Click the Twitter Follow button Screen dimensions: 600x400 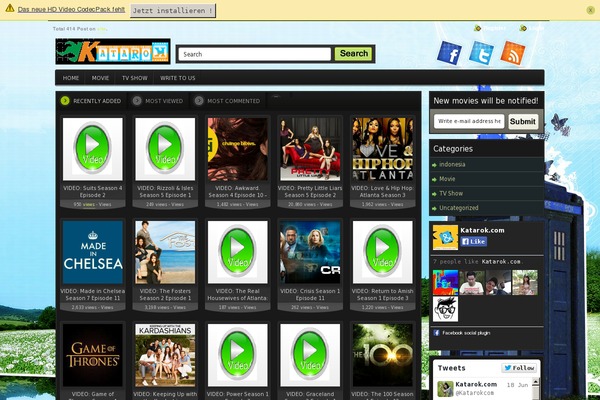point(519,368)
